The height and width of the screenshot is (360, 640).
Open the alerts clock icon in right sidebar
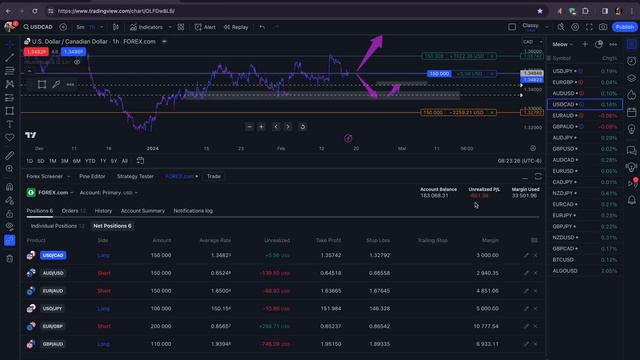click(x=631, y=61)
